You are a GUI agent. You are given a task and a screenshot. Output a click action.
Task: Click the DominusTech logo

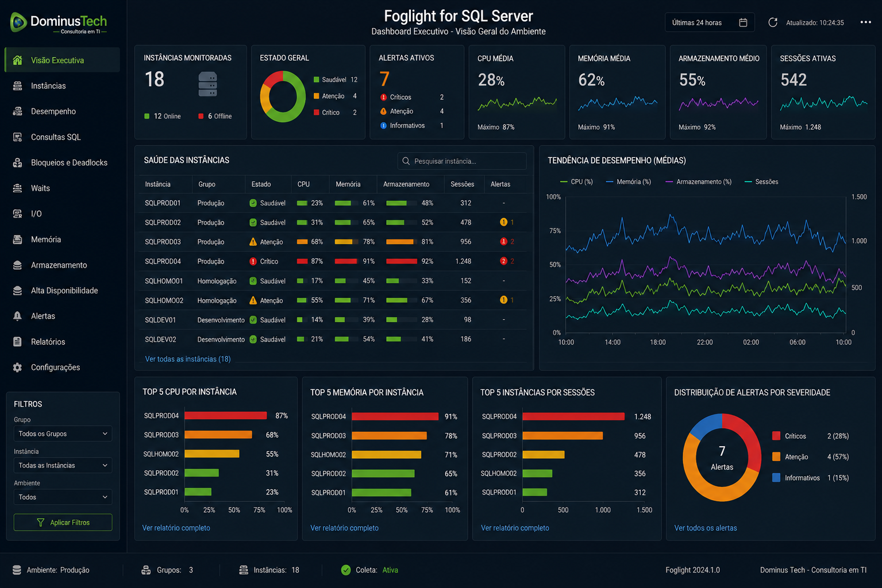point(59,24)
